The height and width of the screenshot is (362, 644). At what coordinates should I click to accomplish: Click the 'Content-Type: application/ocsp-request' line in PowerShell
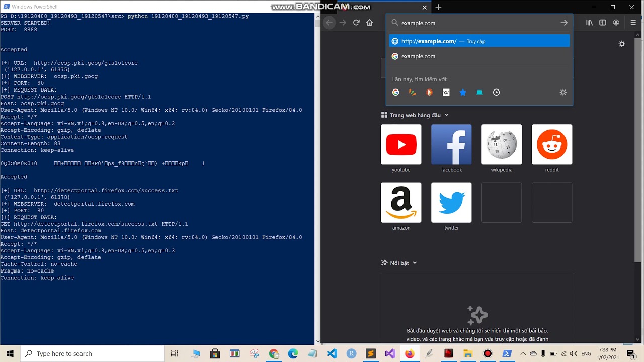click(x=64, y=137)
